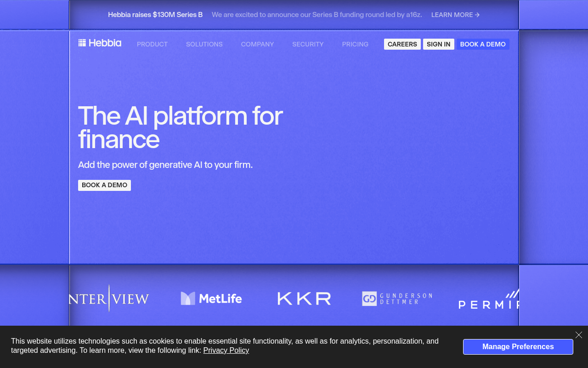Click the hero BOOK A DEMO button

(104, 185)
